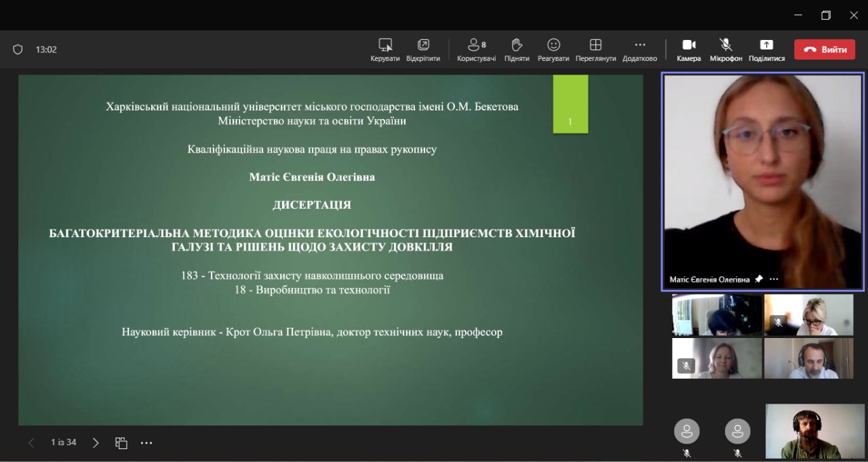
Task: Go to the previous slide arrow
Action: pyautogui.click(x=31, y=443)
